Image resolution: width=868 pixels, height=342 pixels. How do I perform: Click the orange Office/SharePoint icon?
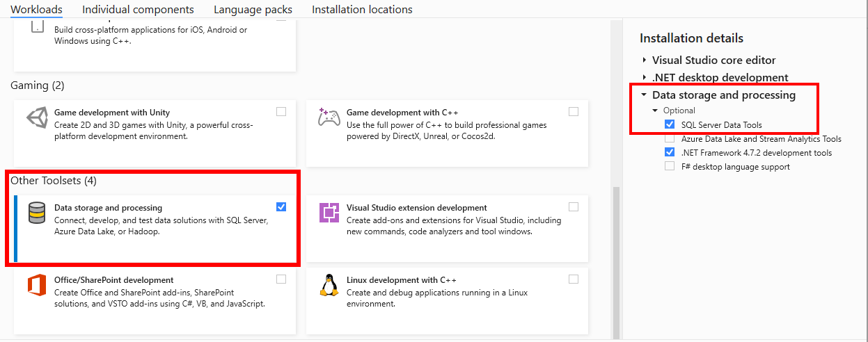(37, 284)
